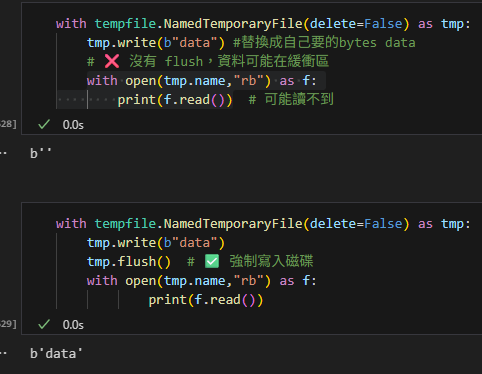Click the green success checkmark of cell 29
Image resolution: width=482 pixels, height=374 pixels.
[44, 324]
